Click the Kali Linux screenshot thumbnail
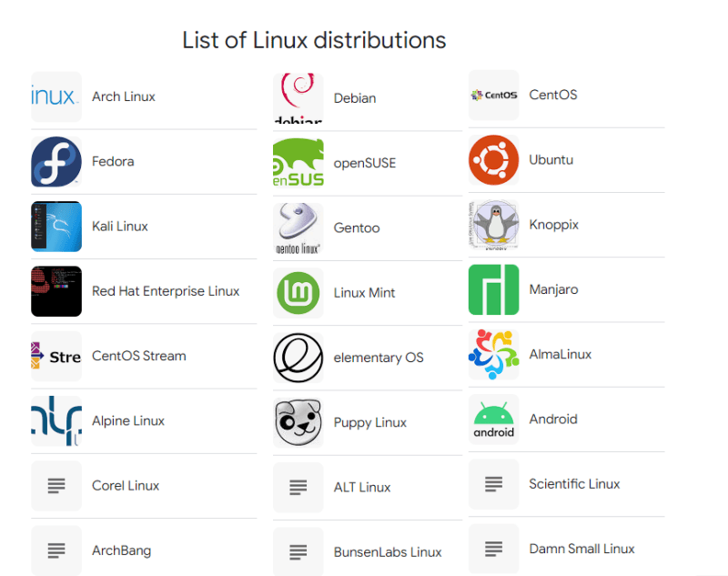728x576 pixels. pyautogui.click(x=56, y=227)
